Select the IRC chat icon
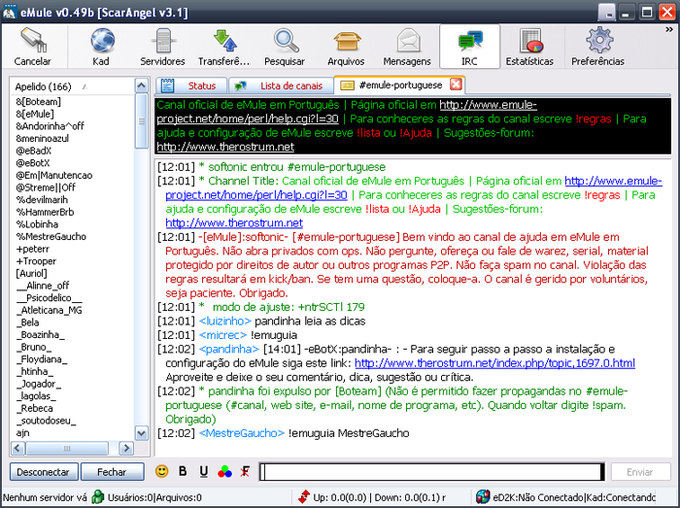This screenshot has width=680, height=508. pos(470,41)
